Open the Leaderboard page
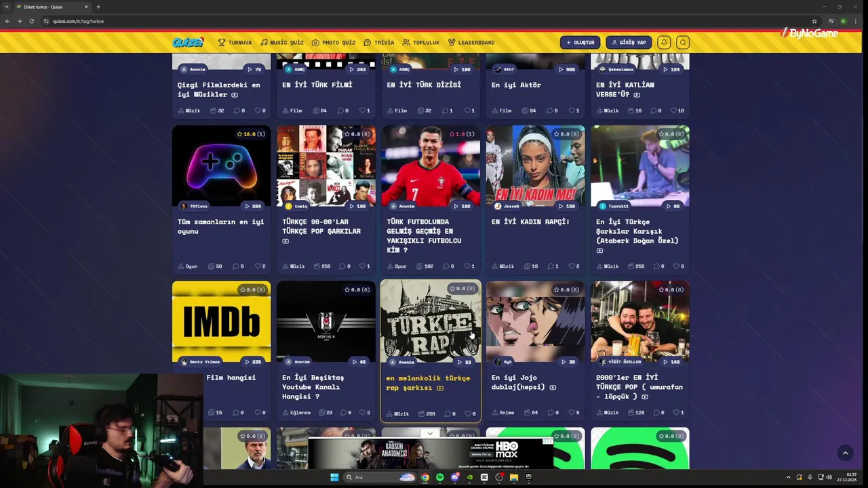Viewport: 868px width, 488px height. (471, 43)
